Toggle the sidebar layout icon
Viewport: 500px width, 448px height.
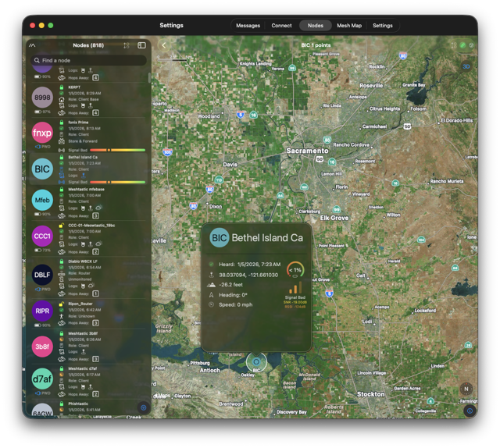pos(141,45)
